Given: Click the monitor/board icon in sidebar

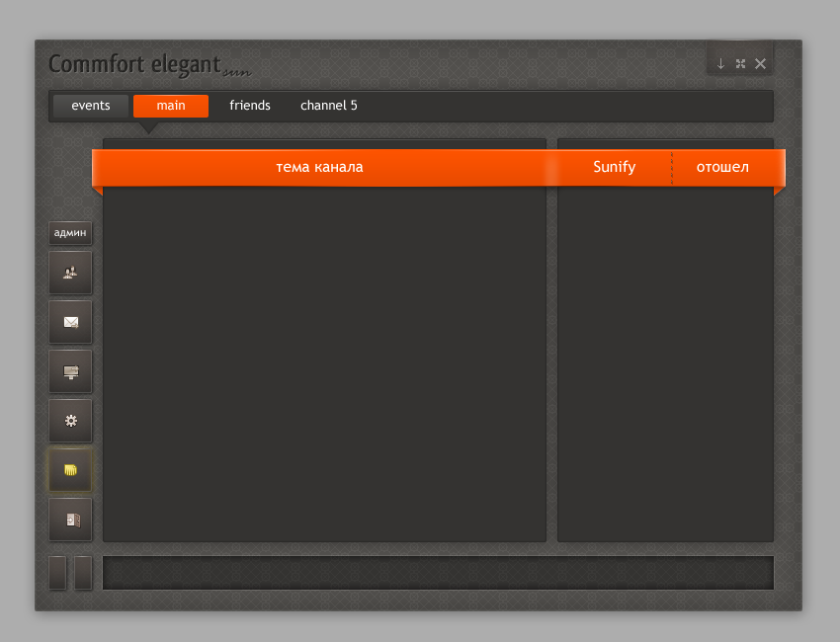Looking at the screenshot, I should tap(70, 371).
